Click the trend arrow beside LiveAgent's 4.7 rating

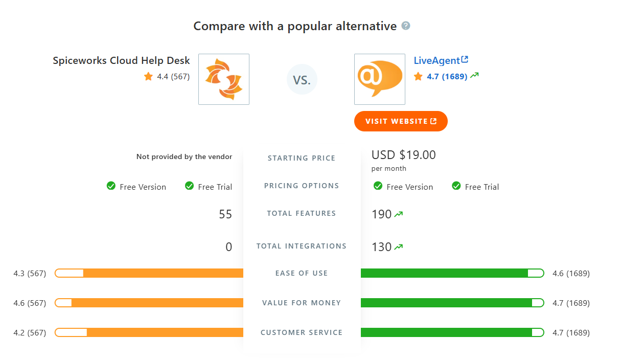pos(475,76)
